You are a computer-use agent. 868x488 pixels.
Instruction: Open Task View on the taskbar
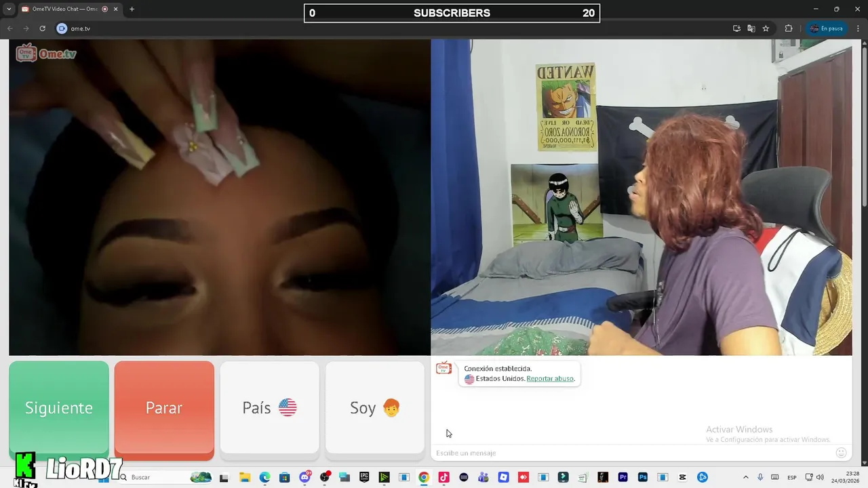[224, 477]
